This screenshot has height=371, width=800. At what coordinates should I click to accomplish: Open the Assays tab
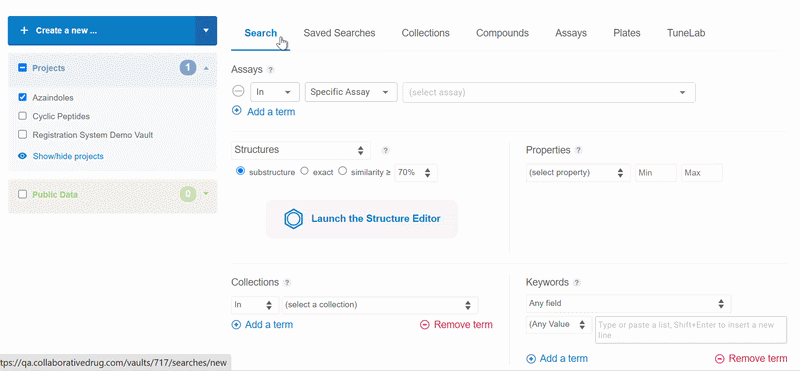571,33
